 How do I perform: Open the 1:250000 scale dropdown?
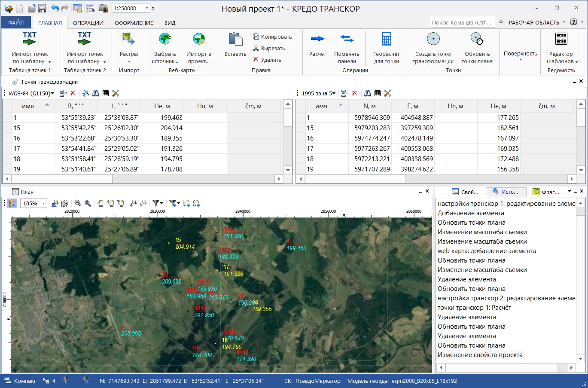[x=147, y=8]
